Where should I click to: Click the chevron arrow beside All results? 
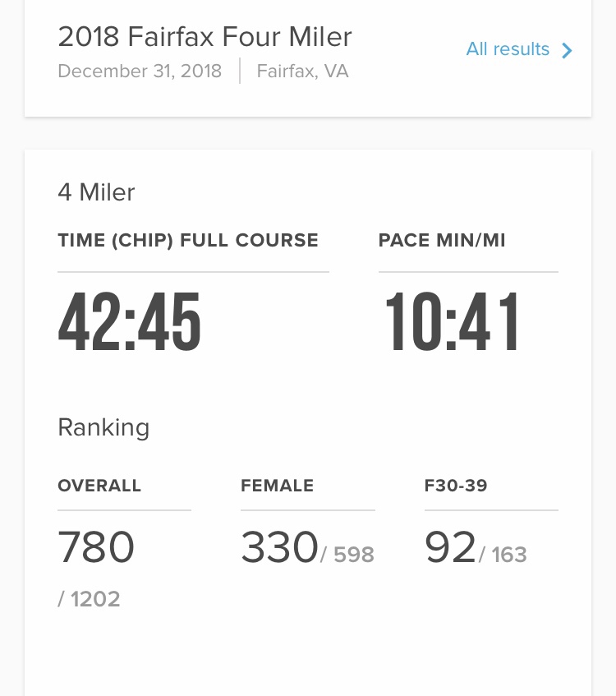click(x=567, y=50)
